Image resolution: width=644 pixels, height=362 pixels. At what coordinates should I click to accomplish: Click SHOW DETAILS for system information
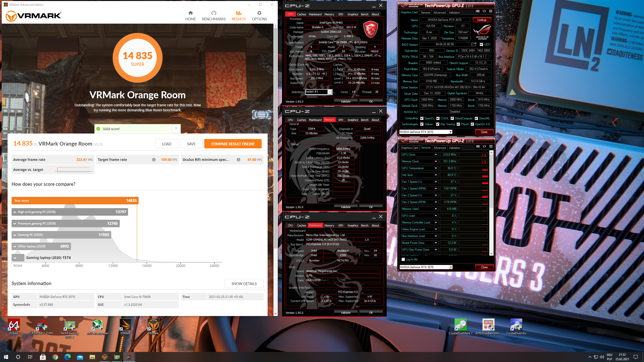coord(244,284)
